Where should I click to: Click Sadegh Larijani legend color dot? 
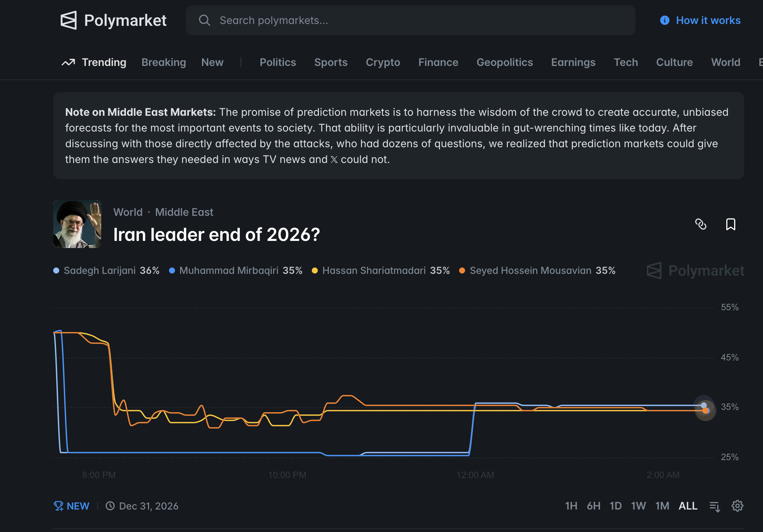click(56, 270)
